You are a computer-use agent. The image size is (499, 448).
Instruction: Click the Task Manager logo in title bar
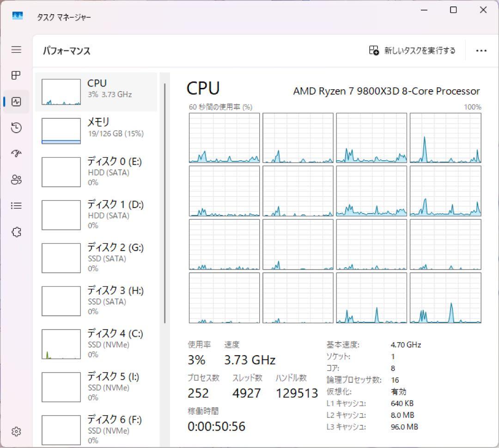click(x=17, y=15)
